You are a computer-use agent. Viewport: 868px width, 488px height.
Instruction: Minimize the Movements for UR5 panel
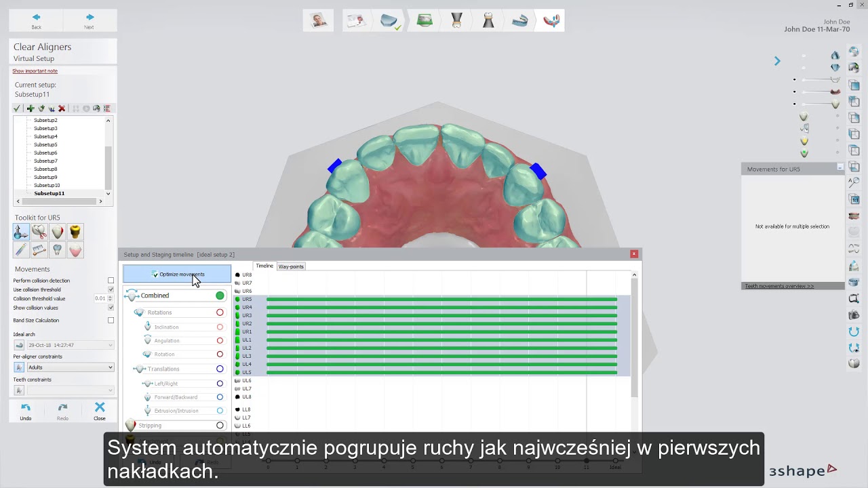click(x=840, y=167)
